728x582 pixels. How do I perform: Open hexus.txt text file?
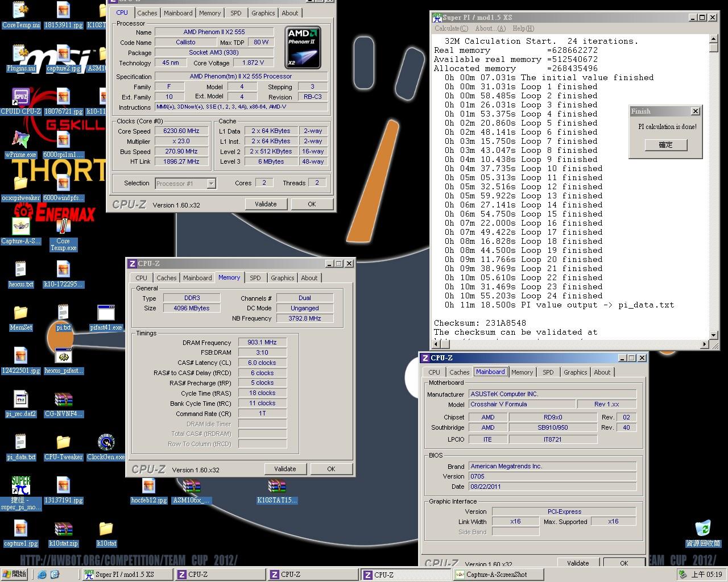pyautogui.click(x=20, y=274)
